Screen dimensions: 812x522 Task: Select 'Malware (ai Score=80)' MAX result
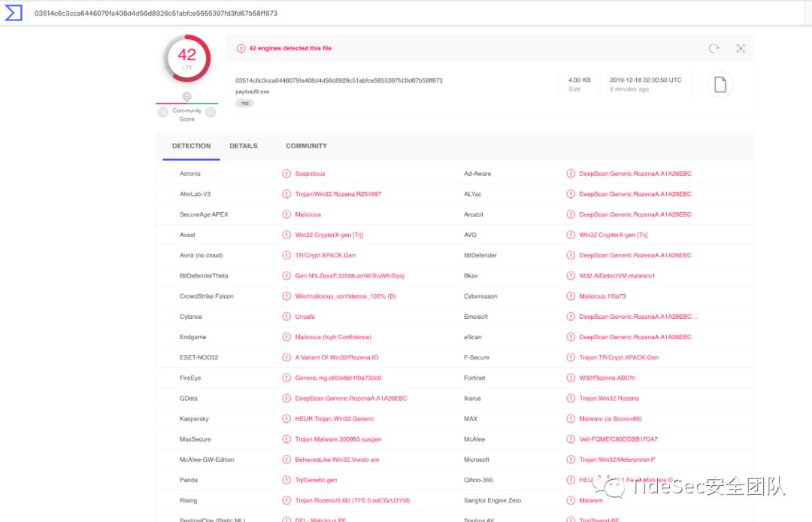coord(611,418)
